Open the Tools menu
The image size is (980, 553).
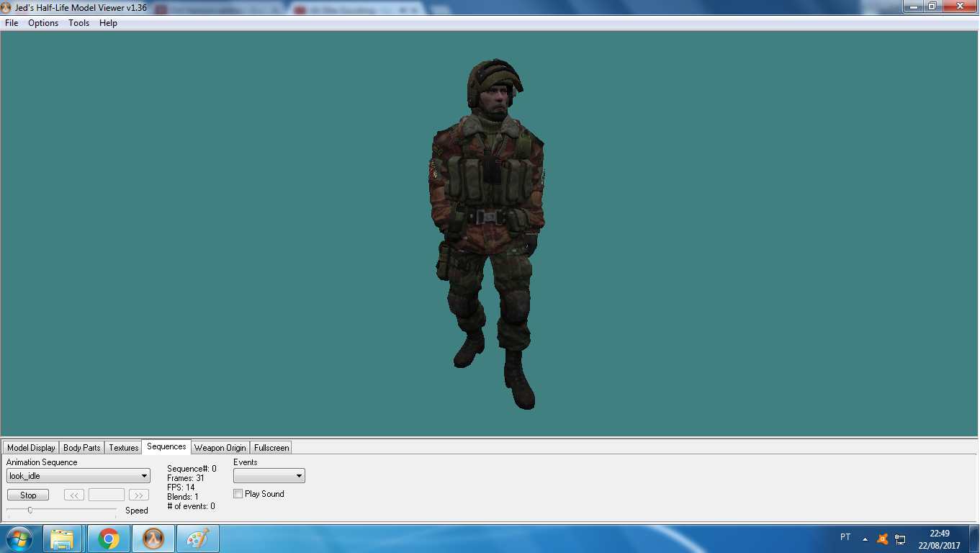(78, 23)
